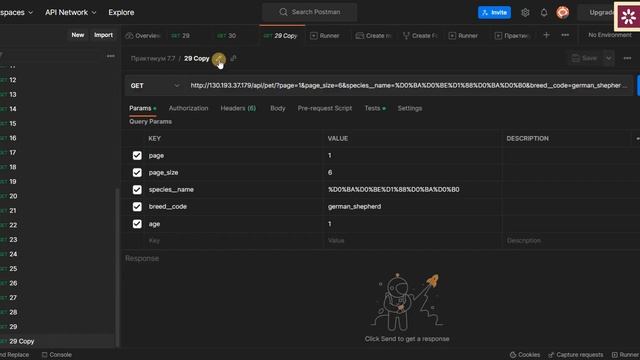Select request 25 in sidebar
The width and height of the screenshot is (640, 360).
[13, 269]
